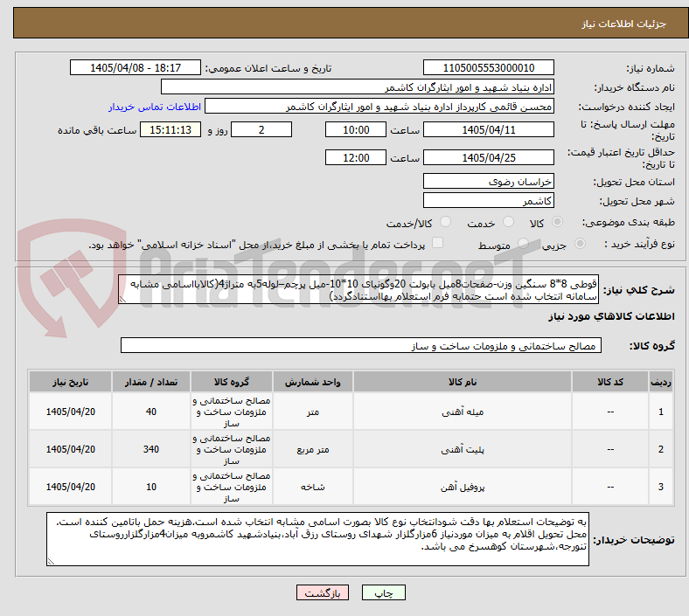Click the quantity cell 40
The image size is (689, 616).
coord(150,412)
